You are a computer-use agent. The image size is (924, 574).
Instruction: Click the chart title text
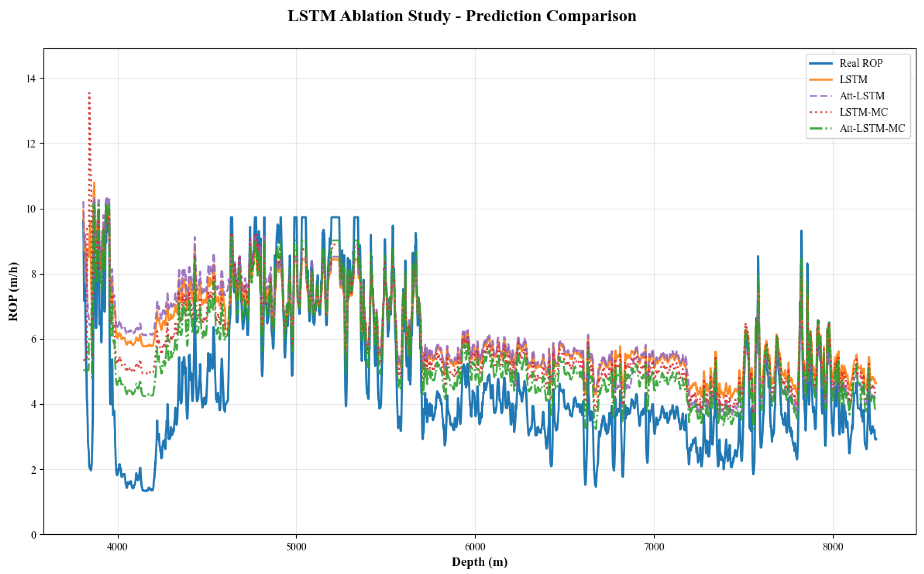pyautogui.click(x=462, y=16)
